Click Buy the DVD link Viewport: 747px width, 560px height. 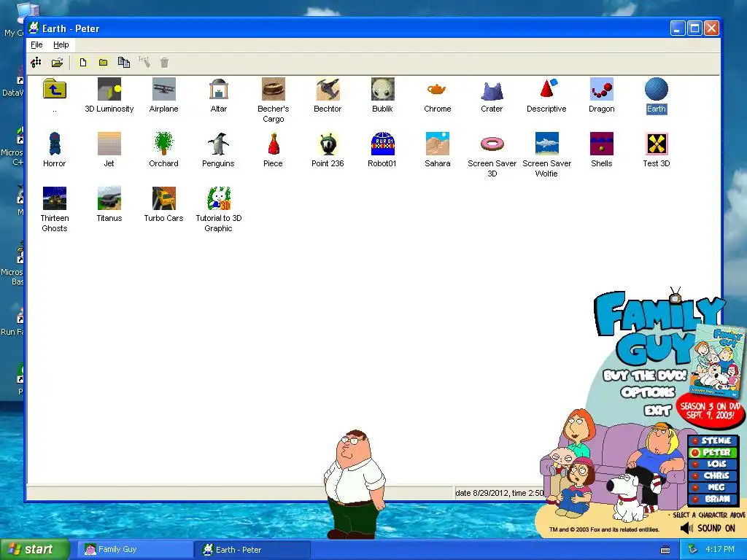point(645,376)
